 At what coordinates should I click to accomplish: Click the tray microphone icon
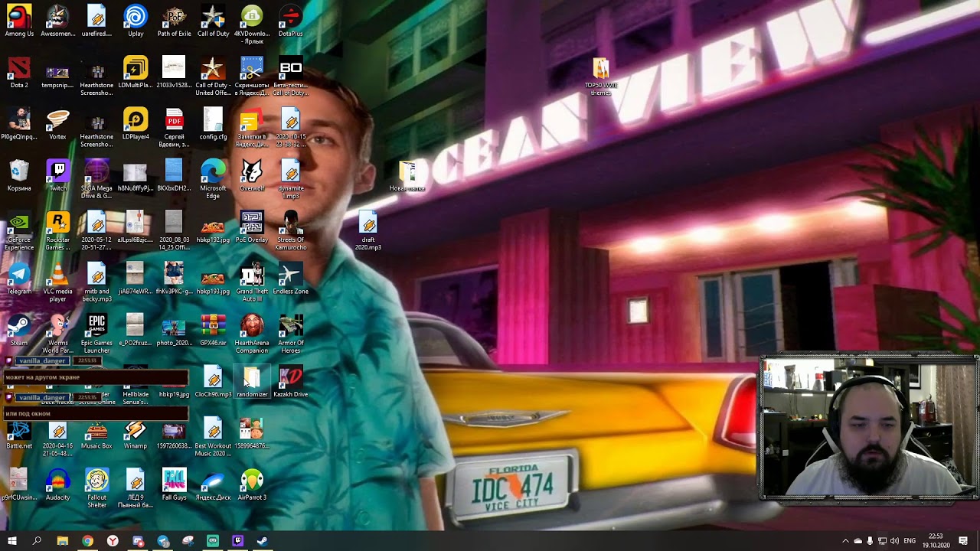coord(870,541)
